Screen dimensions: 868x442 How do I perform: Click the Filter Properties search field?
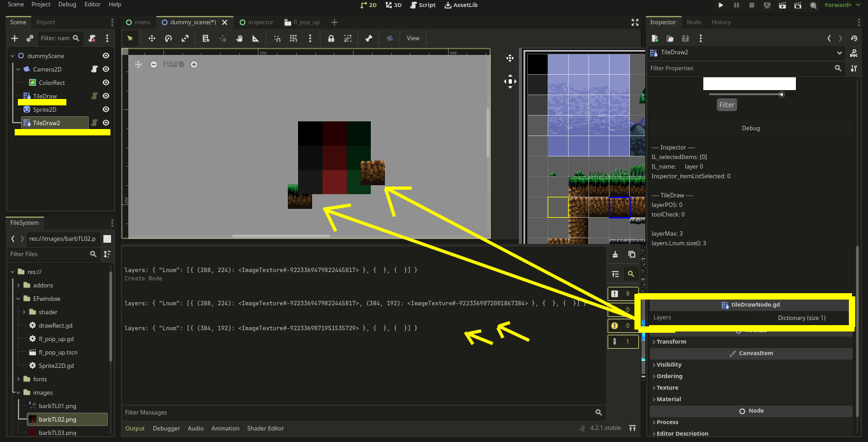coord(745,68)
